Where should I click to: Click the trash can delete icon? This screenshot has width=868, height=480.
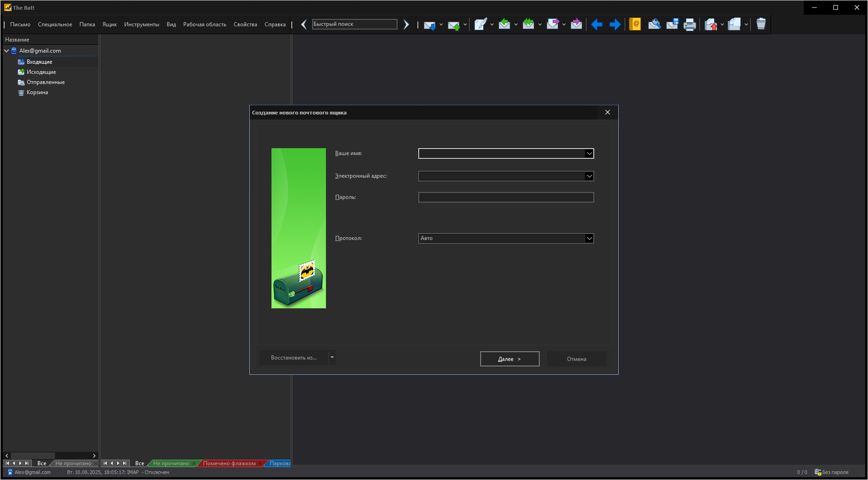pyautogui.click(x=761, y=24)
